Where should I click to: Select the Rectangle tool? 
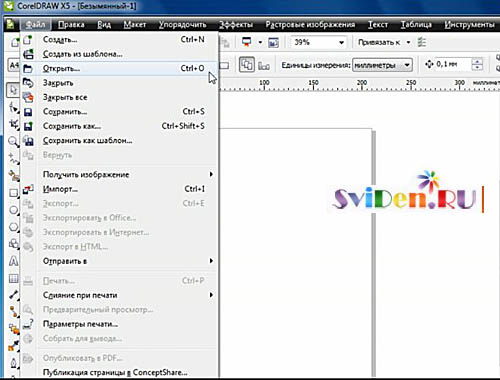click(x=13, y=193)
